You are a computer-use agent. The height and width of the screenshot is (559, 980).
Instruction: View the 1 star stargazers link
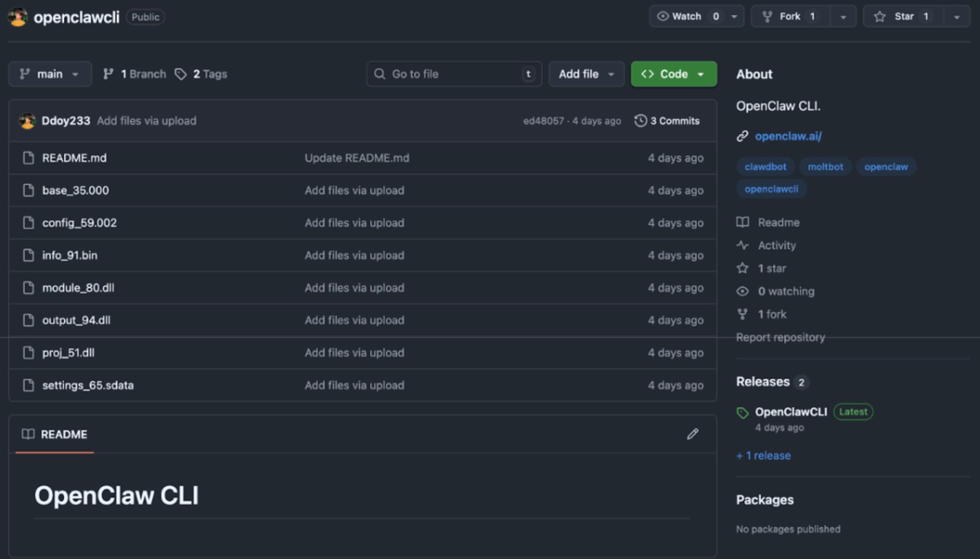click(761, 268)
